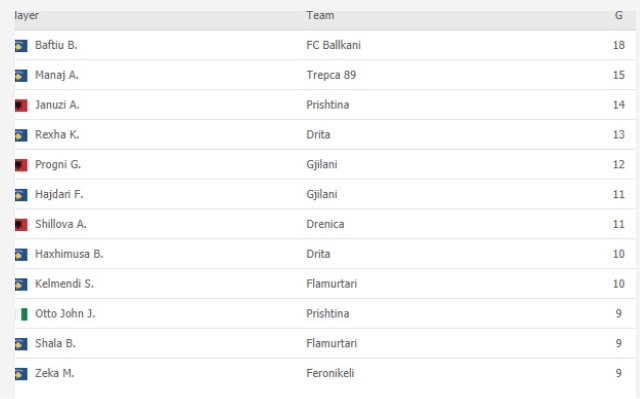Screen dimensions: 640x399
Task: Sort by the G goals column header
Action: (x=619, y=16)
